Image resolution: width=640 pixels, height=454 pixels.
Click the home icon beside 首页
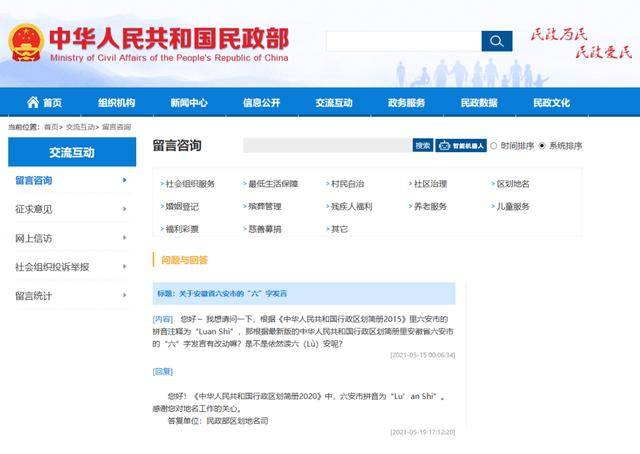pos(33,102)
